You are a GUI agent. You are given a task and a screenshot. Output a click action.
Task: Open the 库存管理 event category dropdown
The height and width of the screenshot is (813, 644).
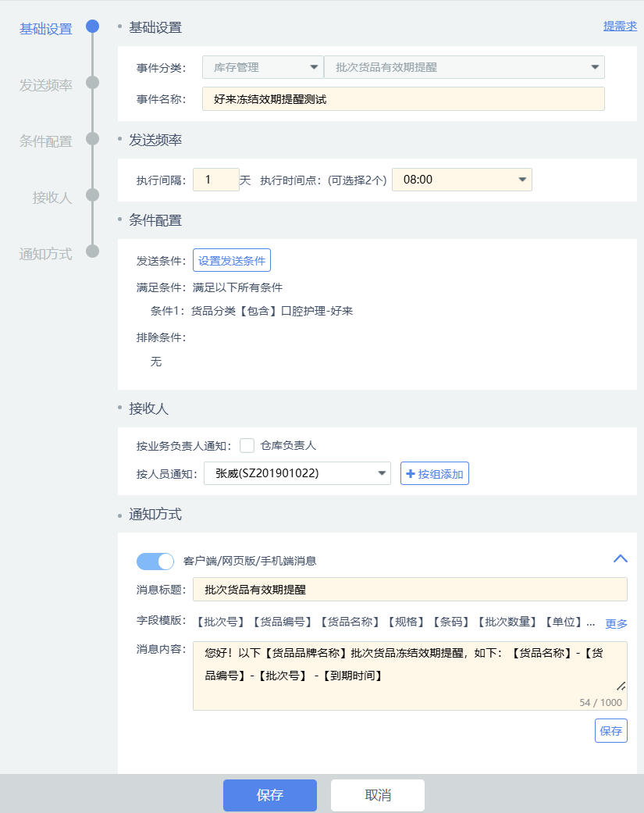[263, 67]
